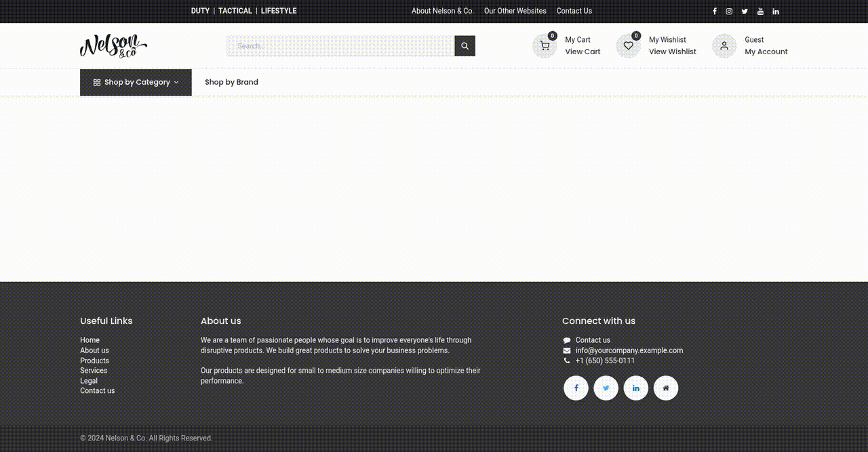Click the footer Twitter round button
Screen dimensions: 868x452
click(x=606, y=388)
